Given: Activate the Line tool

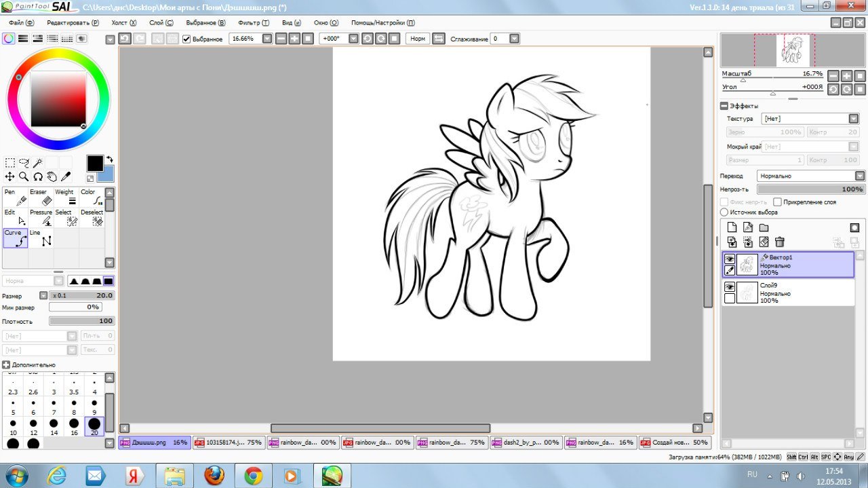Looking at the screenshot, I should click(41, 238).
